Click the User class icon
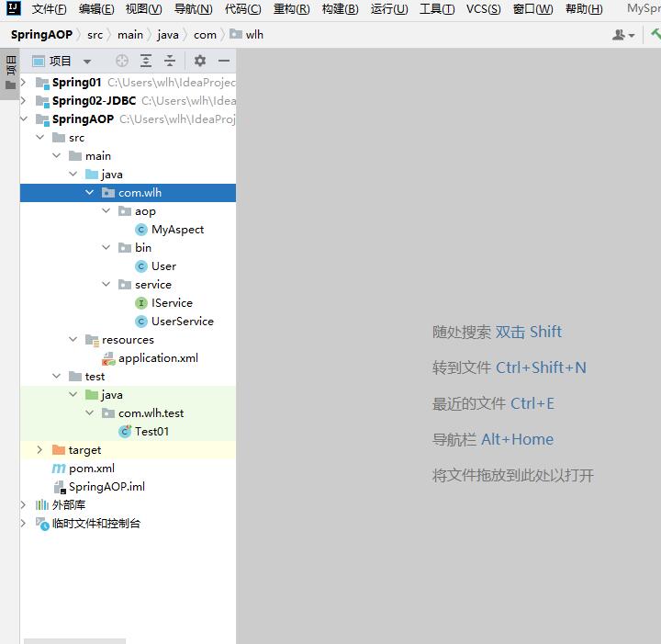 click(x=140, y=266)
